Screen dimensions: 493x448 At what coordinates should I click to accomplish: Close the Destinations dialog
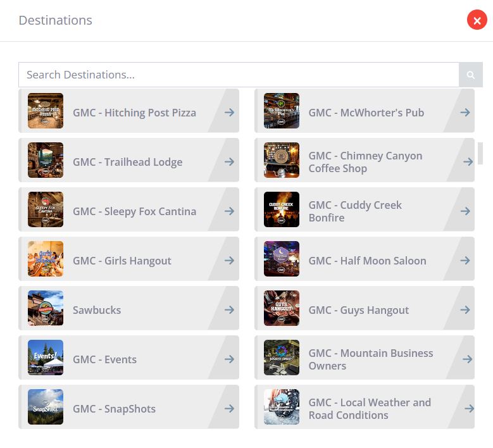(477, 20)
